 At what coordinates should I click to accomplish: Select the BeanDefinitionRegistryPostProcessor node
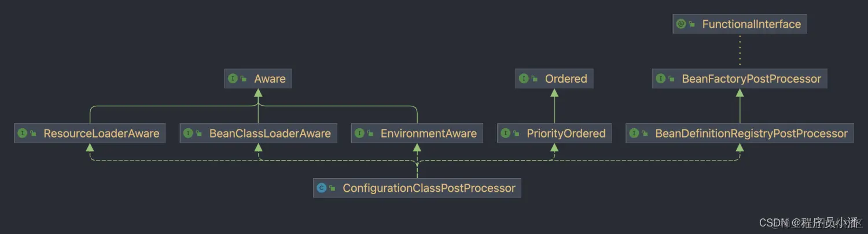click(751, 133)
